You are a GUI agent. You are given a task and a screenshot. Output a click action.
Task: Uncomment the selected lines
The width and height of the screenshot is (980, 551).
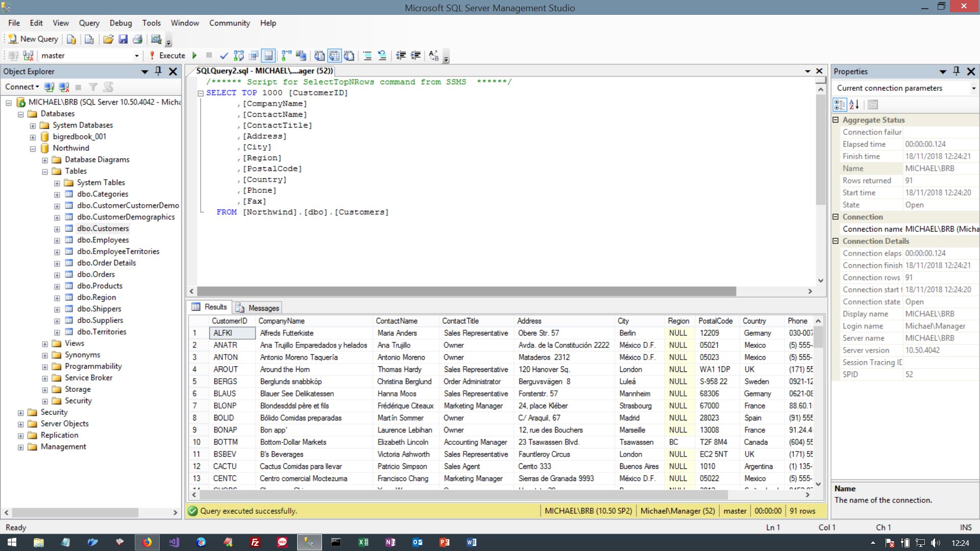pos(382,56)
